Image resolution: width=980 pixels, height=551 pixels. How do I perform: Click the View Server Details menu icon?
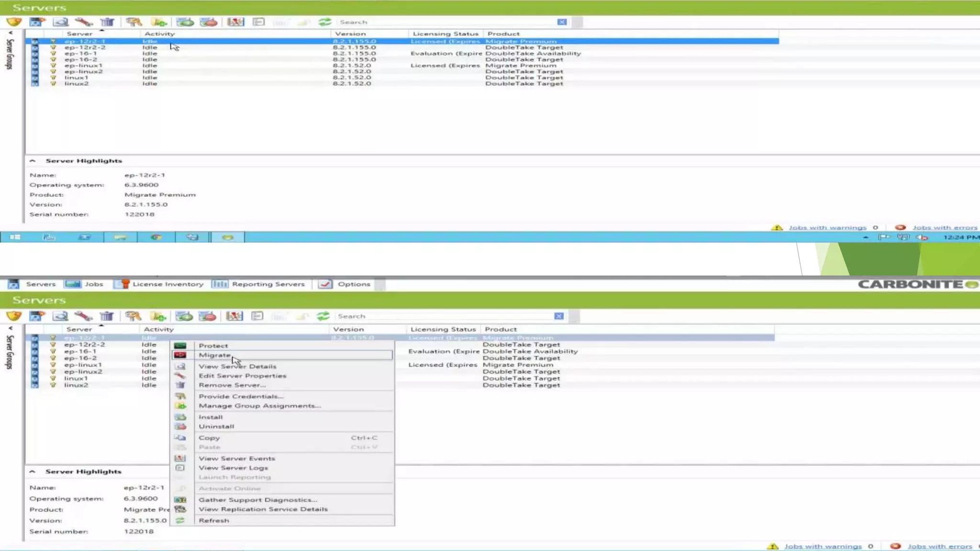[180, 366]
